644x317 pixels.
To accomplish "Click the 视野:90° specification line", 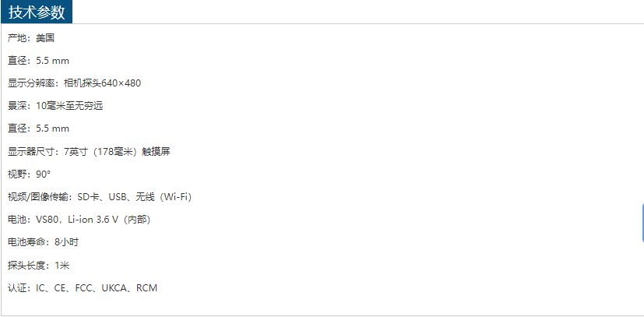I will pos(29,174).
